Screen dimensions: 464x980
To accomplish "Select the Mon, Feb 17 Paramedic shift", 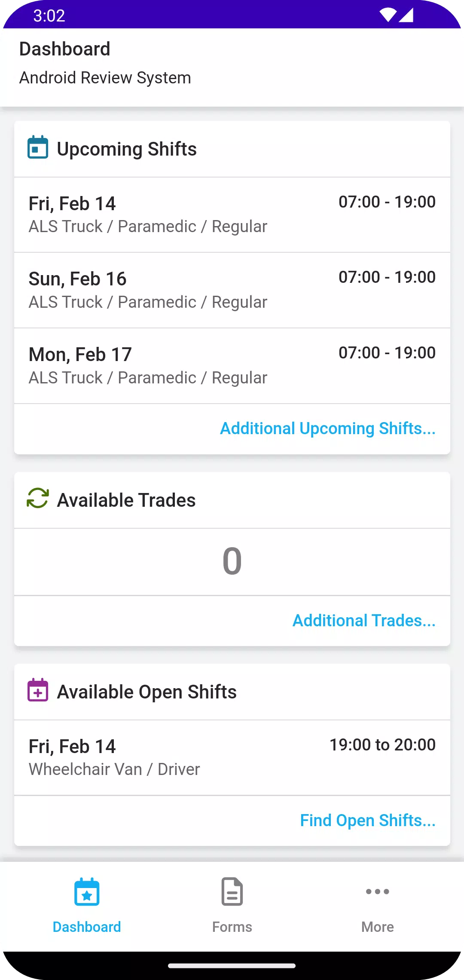I will (232, 366).
